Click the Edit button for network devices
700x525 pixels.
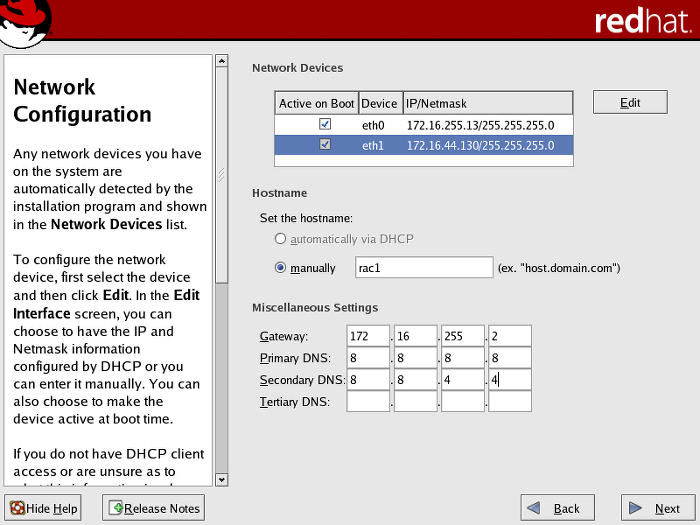pos(630,102)
